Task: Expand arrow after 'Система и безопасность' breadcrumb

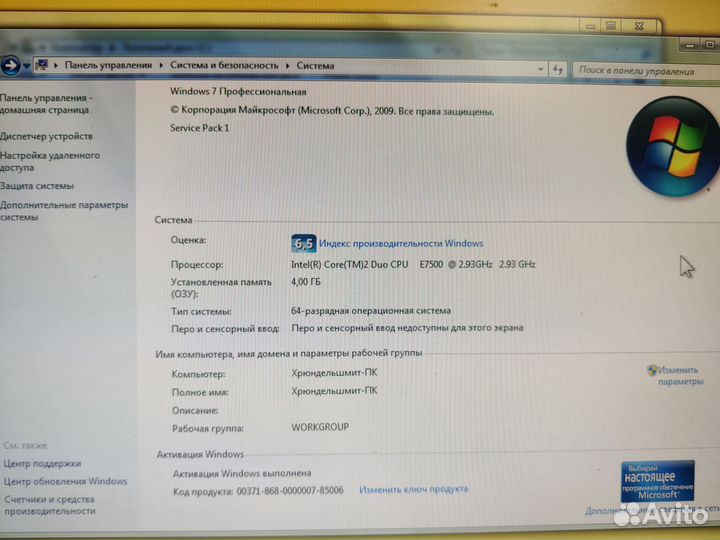Action: click(x=287, y=66)
